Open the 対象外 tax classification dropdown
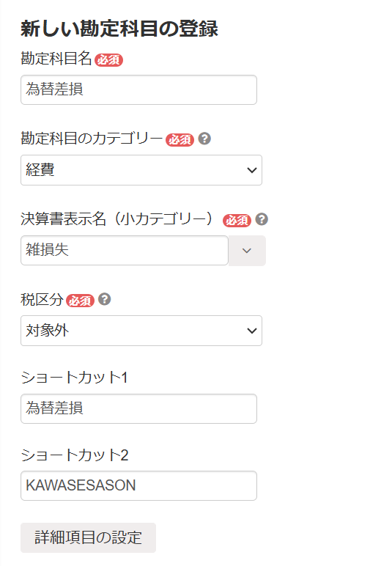Screen dimensions: 392x566 click(141, 331)
